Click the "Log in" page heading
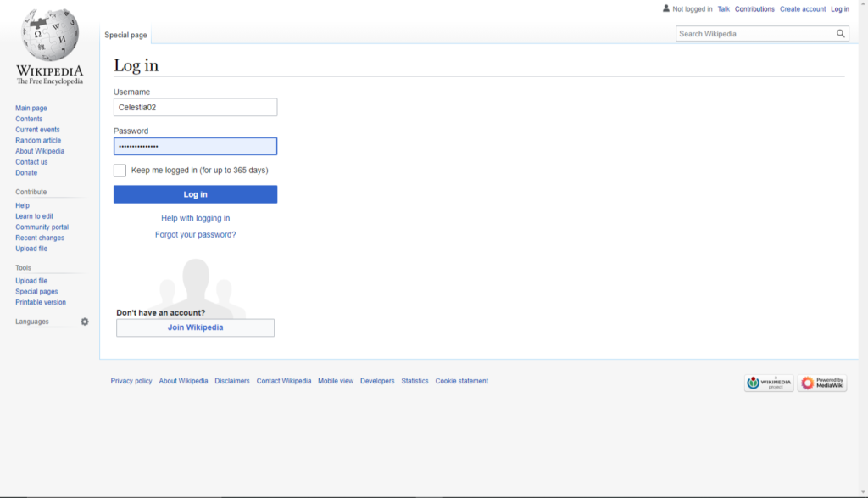This screenshot has width=868, height=498. coord(136,66)
